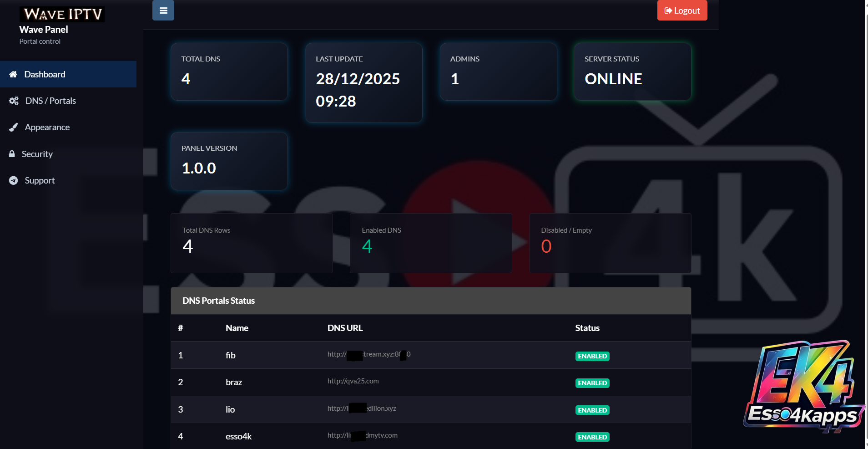Select the Server Status ONLINE card
Screen dimensions: 868x449
click(x=632, y=71)
